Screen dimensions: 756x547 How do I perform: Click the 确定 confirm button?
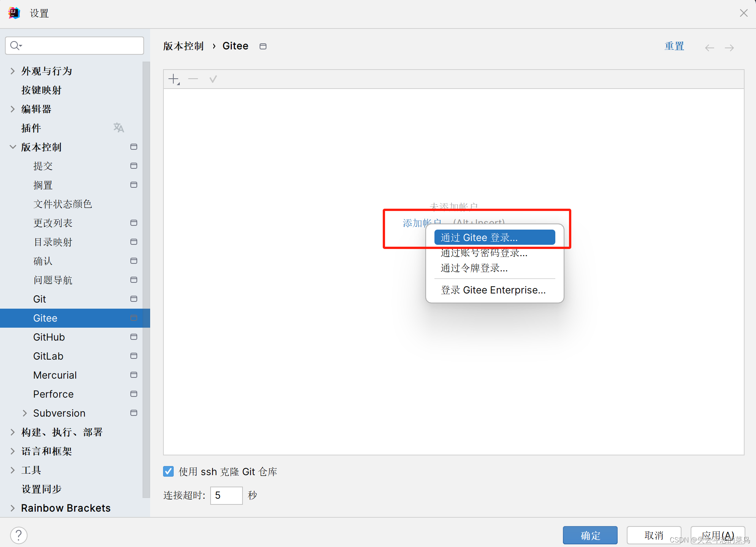click(590, 535)
